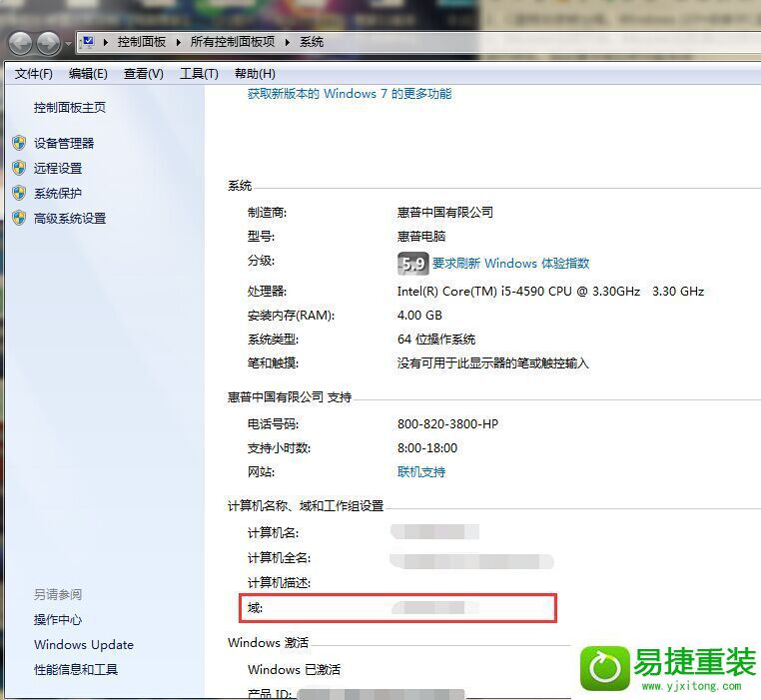This screenshot has width=761, height=700.
Task: Click the 型号: label
Action: pos(261,237)
